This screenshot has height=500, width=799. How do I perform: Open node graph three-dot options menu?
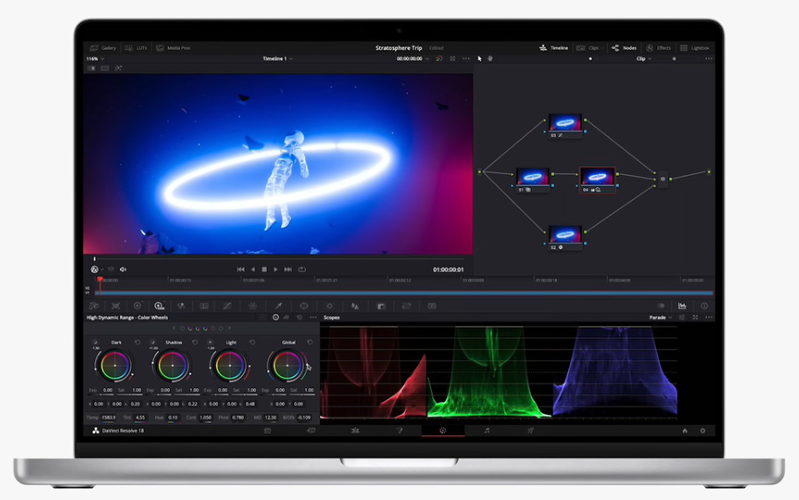tap(709, 59)
